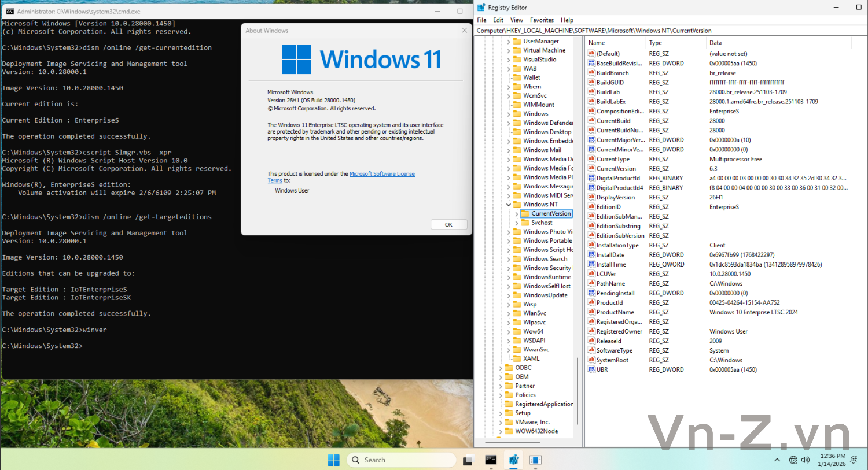The height and width of the screenshot is (470, 868).
Task: Open the View menu in Registry Editor
Action: (x=517, y=20)
